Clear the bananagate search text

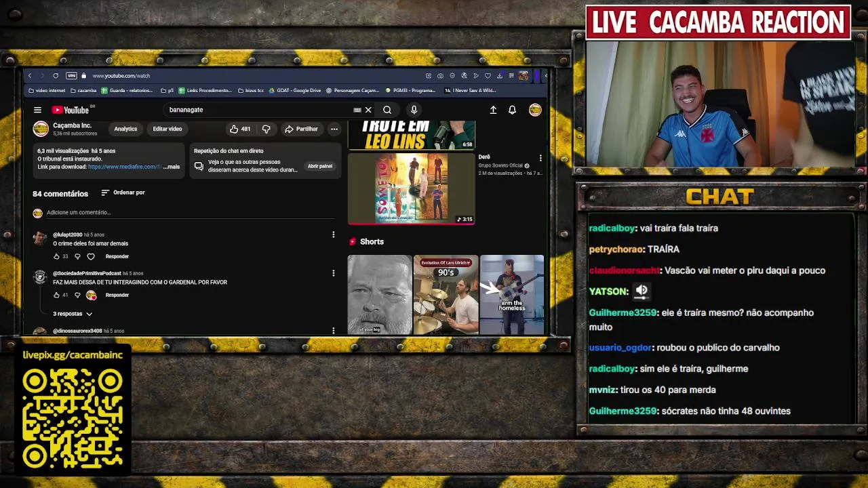pos(368,110)
